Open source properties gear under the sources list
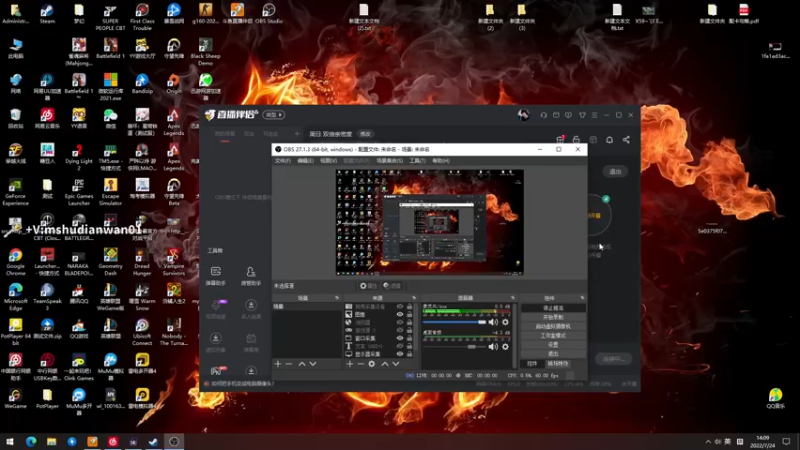Viewport: 800px width, 450px height. click(x=371, y=364)
